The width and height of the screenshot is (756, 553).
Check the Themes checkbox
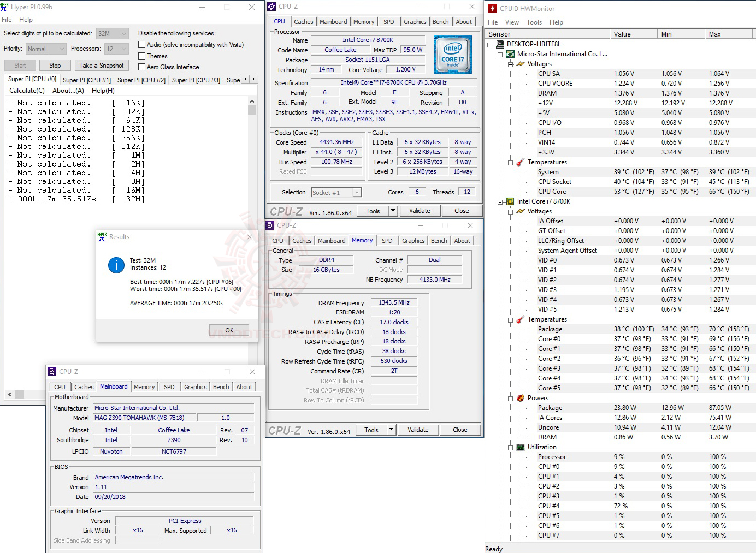[x=141, y=56]
